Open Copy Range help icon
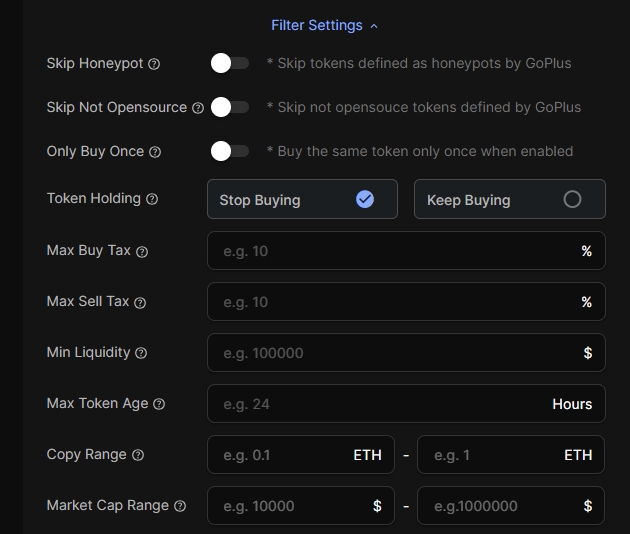This screenshot has width=630, height=534. [x=138, y=455]
